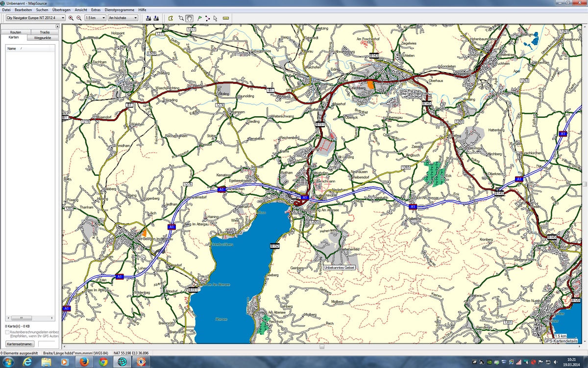Open the Dienstprogramme menu
The height and width of the screenshot is (368, 588).
tap(120, 9)
